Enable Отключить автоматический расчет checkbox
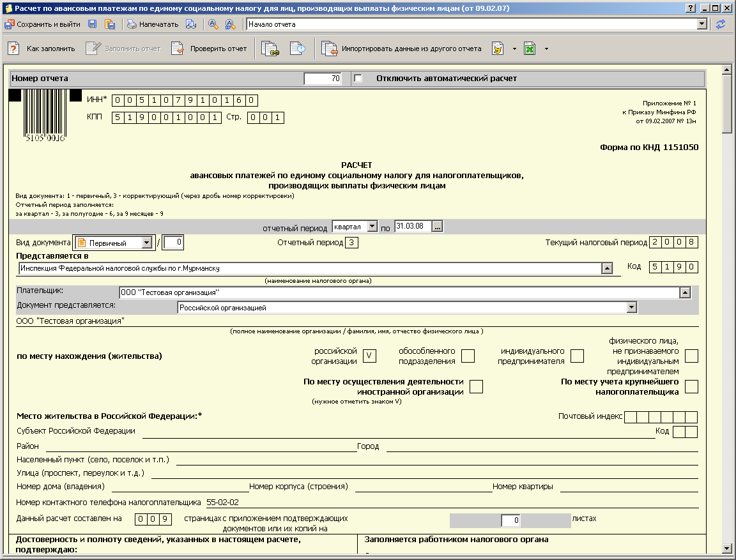This screenshot has width=736, height=560. point(358,79)
